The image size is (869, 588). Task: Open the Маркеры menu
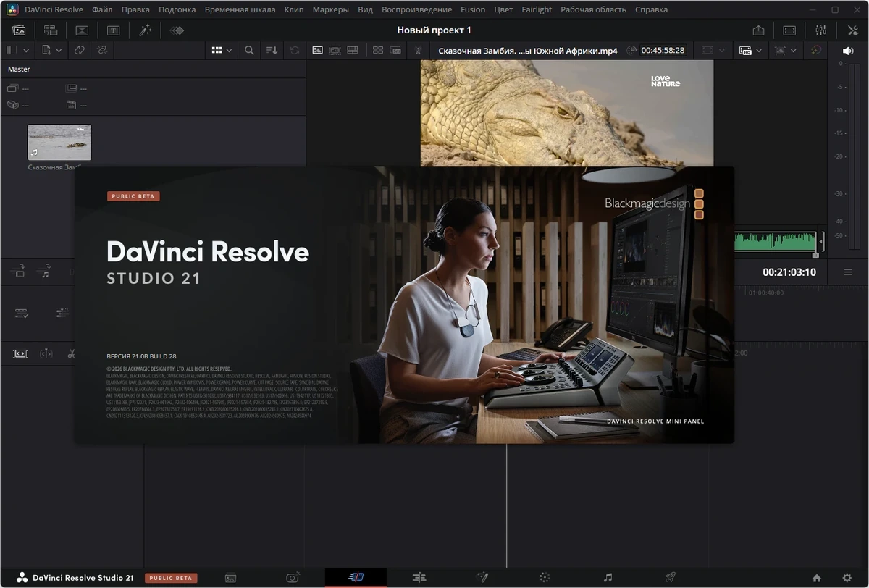click(330, 9)
